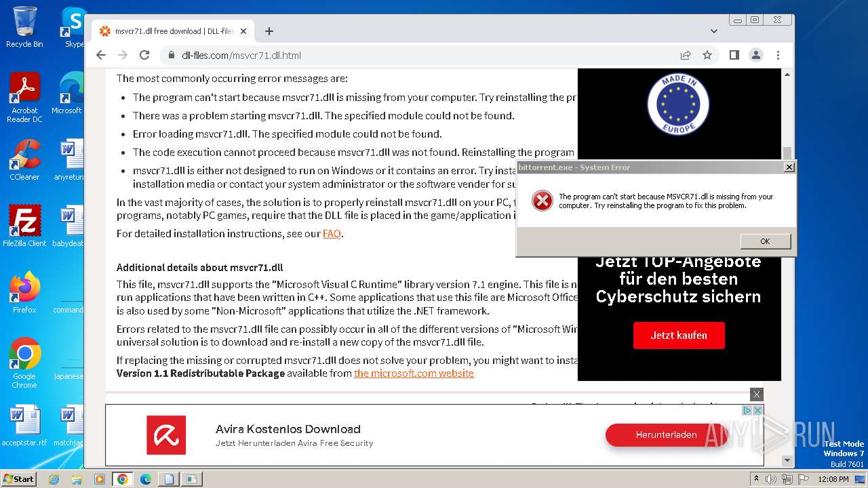The width and height of the screenshot is (868, 488).
Task: Open Chrome's three-dot menu
Action: (x=778, y=55)
